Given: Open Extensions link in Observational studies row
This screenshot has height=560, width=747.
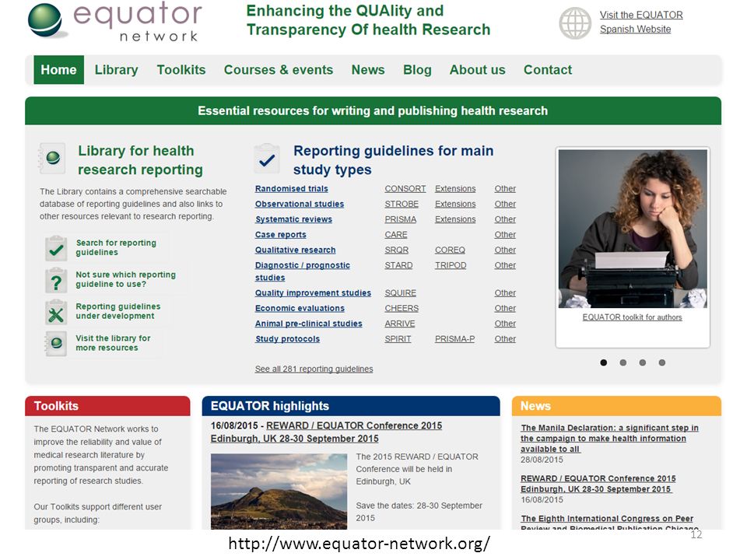Looking at the screenshot, I should (455, 204).
